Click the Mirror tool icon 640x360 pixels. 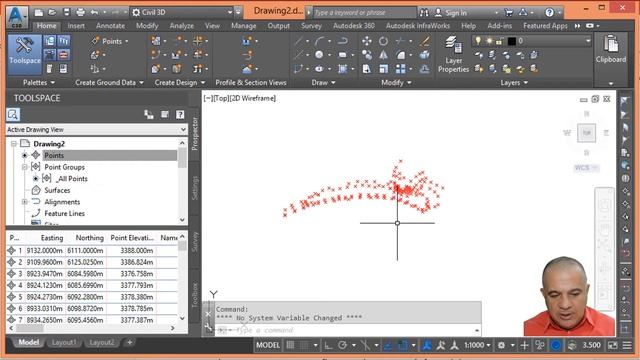(x=383, y=55)
